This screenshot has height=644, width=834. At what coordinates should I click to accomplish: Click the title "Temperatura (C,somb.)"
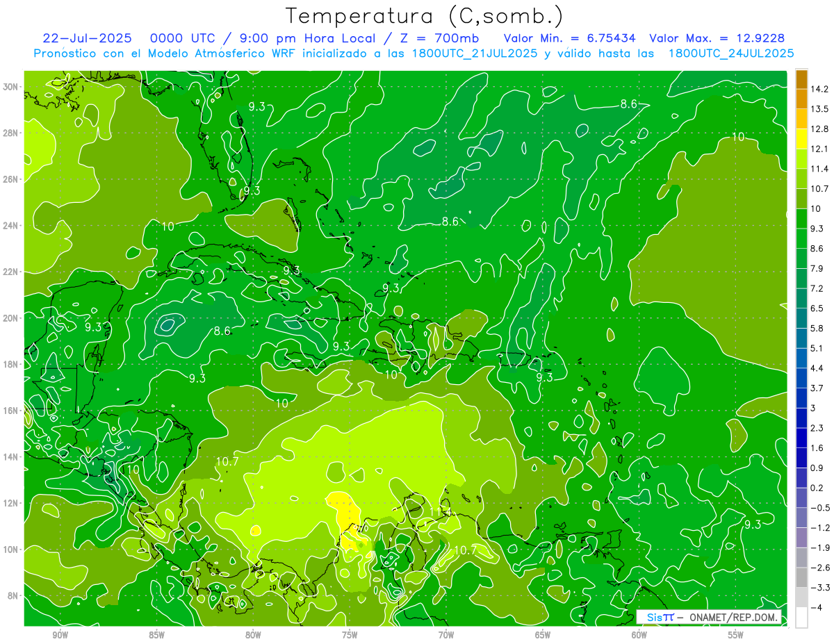click(x=425, y=17)
